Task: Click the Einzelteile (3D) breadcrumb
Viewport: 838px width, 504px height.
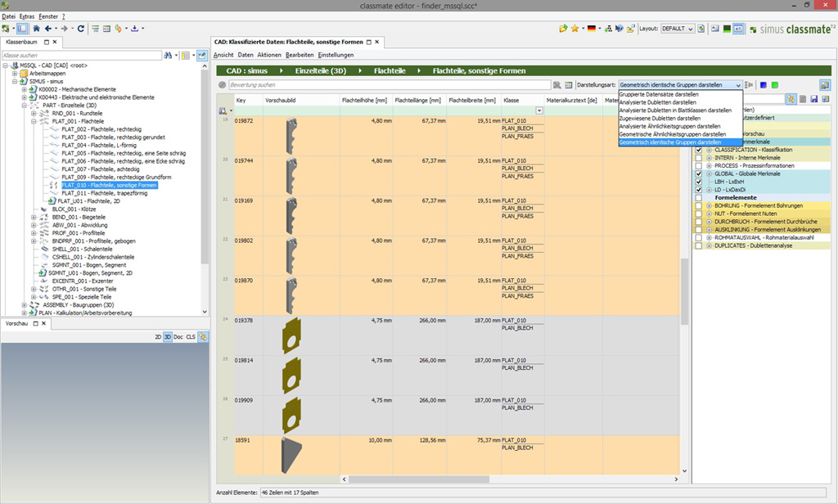Action: pyautogui.click(x=321, y=70)
